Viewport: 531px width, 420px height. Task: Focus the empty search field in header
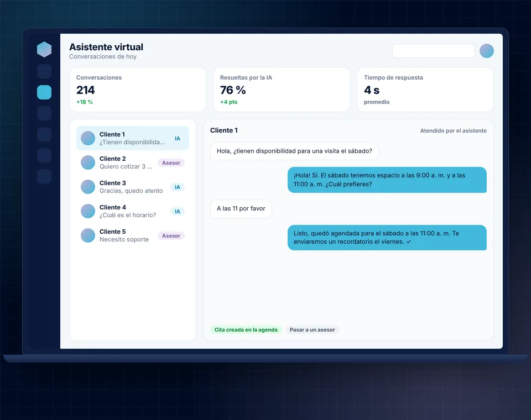tap(434, 51)
